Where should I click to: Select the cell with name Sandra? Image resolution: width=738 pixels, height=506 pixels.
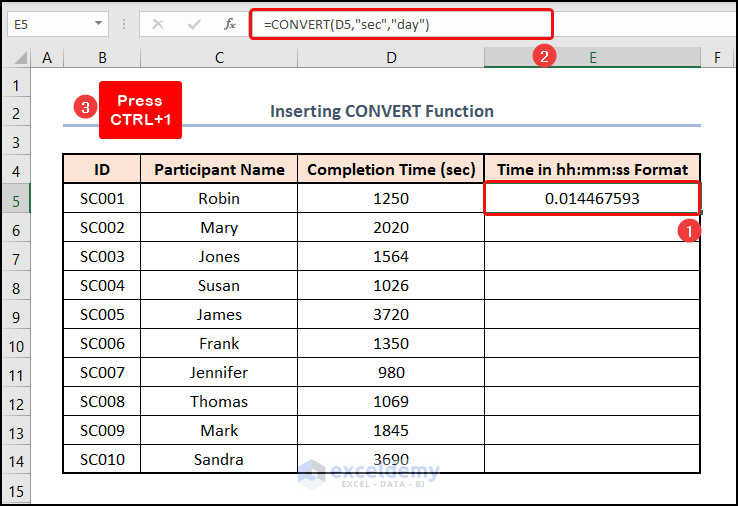219,459
